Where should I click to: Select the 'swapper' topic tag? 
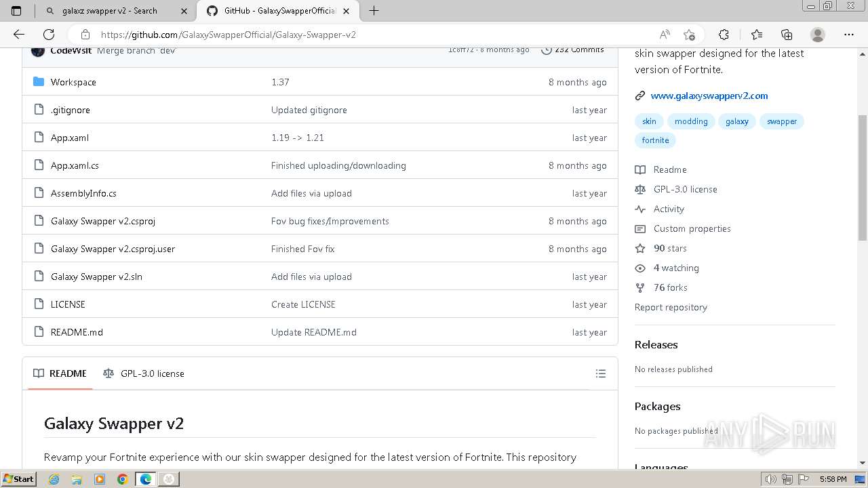[x=782, y=121]
